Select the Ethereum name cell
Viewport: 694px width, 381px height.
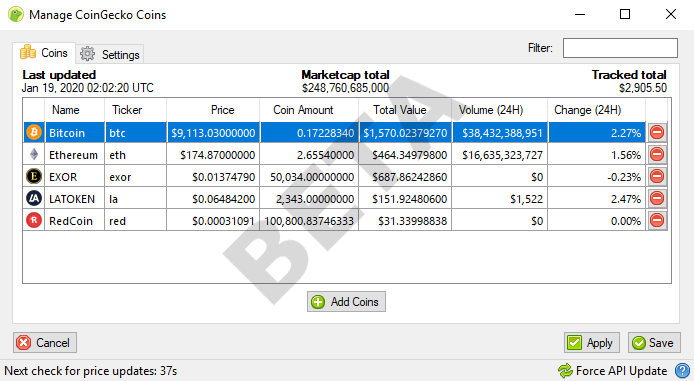[x=74, y=155]
